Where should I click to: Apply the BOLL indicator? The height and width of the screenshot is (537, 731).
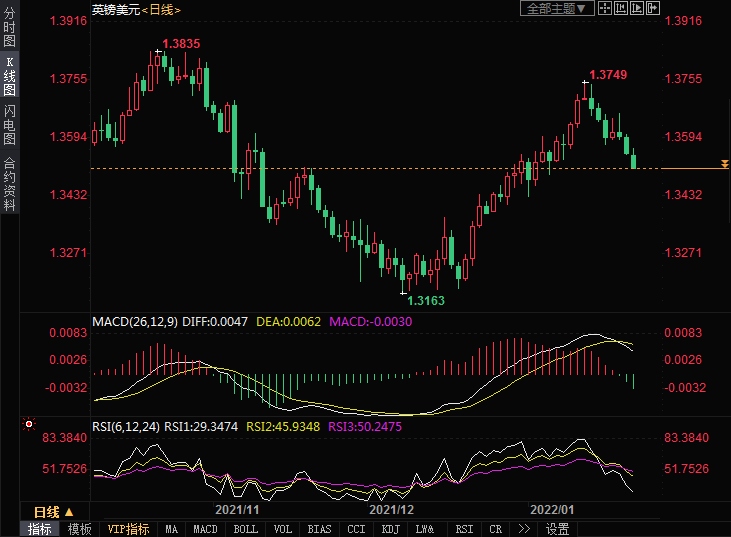tap(245, 529)
